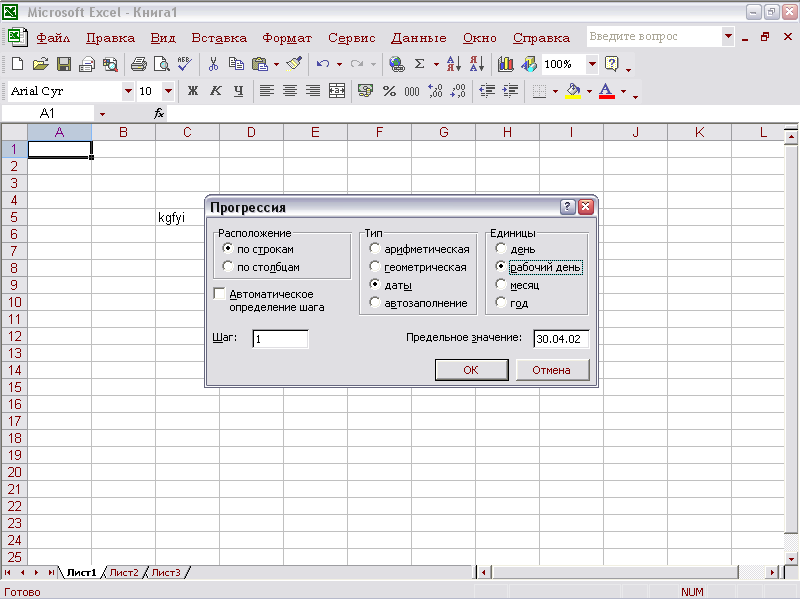800x600 pixels.
Task: Sort ascending A to Я
Action: coord(454,64)
